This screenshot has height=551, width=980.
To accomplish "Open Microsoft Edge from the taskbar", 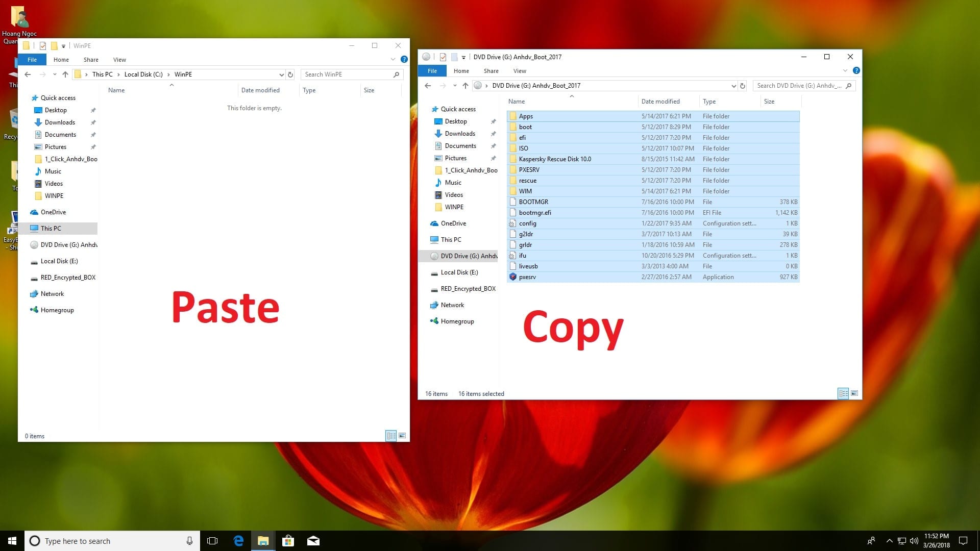I will [238, 541].
